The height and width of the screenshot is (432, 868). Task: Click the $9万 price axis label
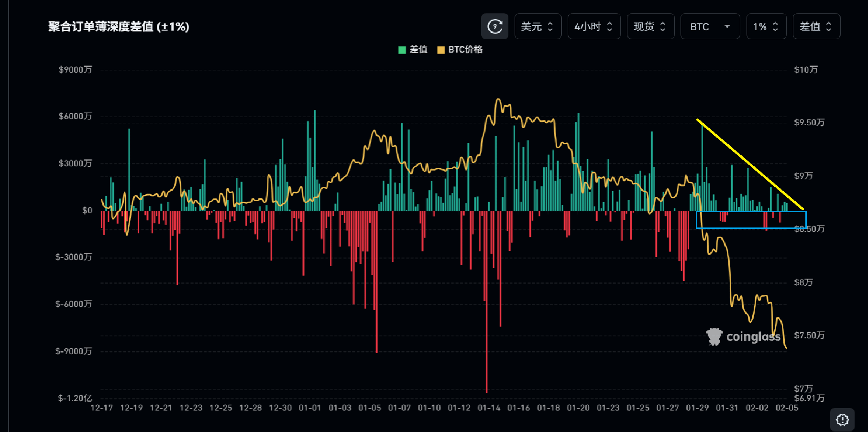[x=803, y=176]
